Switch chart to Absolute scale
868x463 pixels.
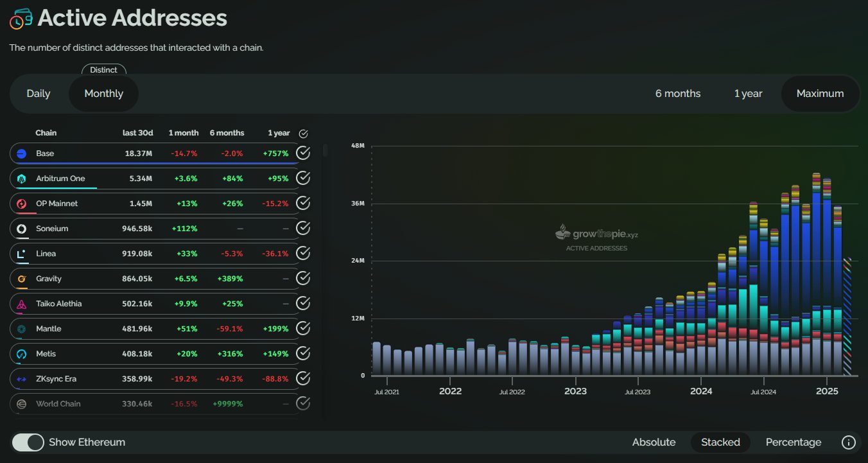[654, 442]
